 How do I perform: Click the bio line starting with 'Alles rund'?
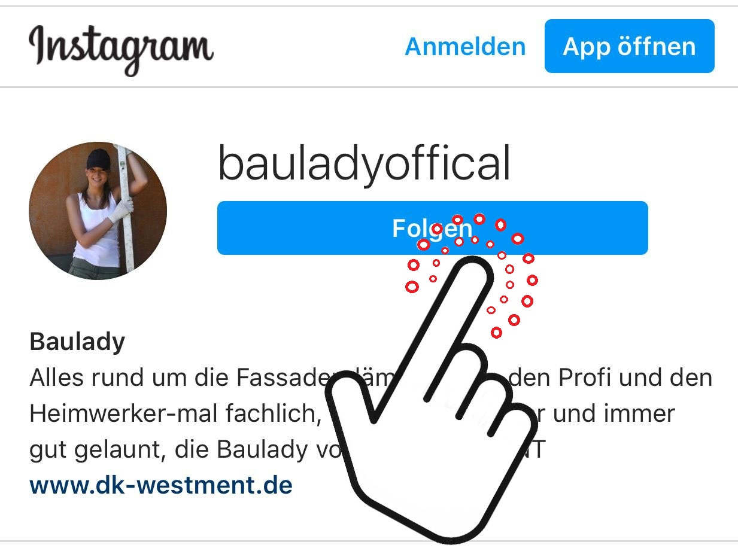tap(370, 378)
